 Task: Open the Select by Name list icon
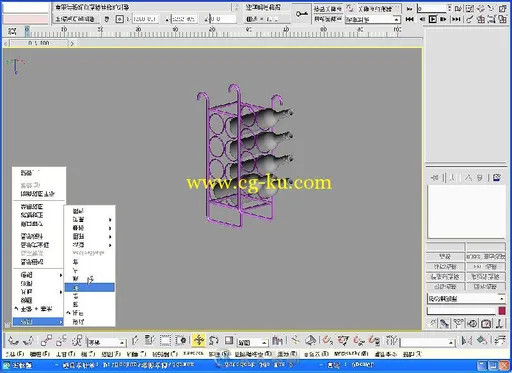150,341
